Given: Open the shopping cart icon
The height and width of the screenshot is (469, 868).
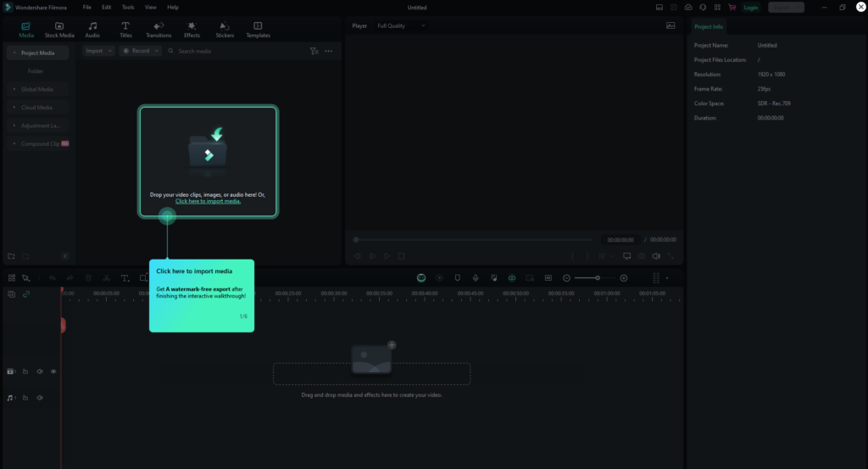Looking at the screenshot, I should point(732,8).
